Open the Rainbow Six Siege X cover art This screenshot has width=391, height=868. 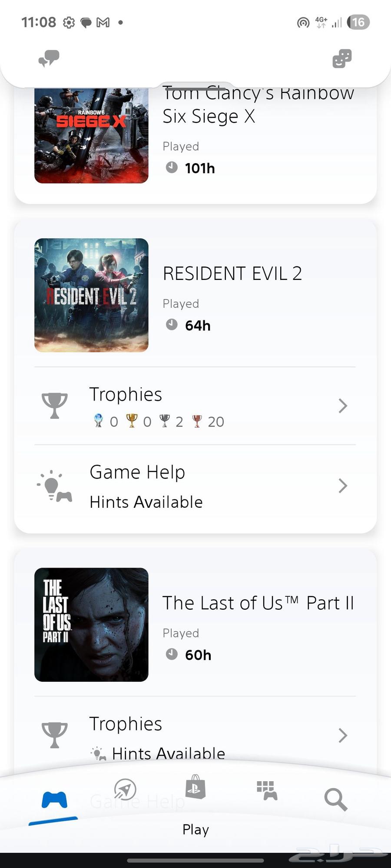click(x=91, y=135)
